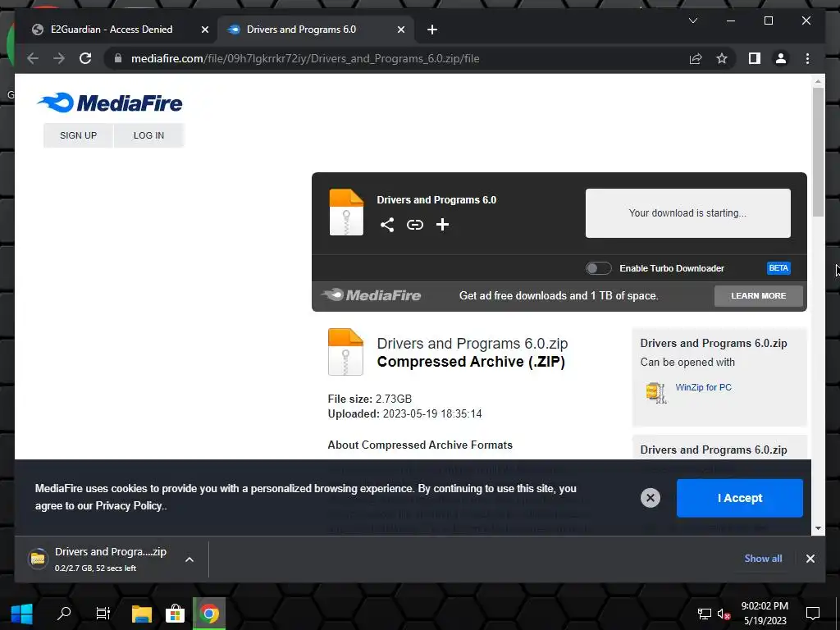
Task: Click the network icon in system tray
Action: pos(704,614)
